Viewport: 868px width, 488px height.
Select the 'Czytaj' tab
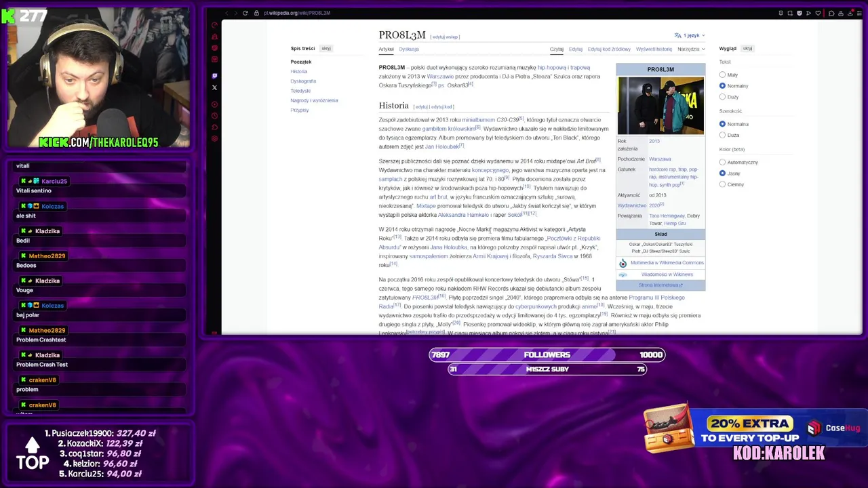coord(557,49)
